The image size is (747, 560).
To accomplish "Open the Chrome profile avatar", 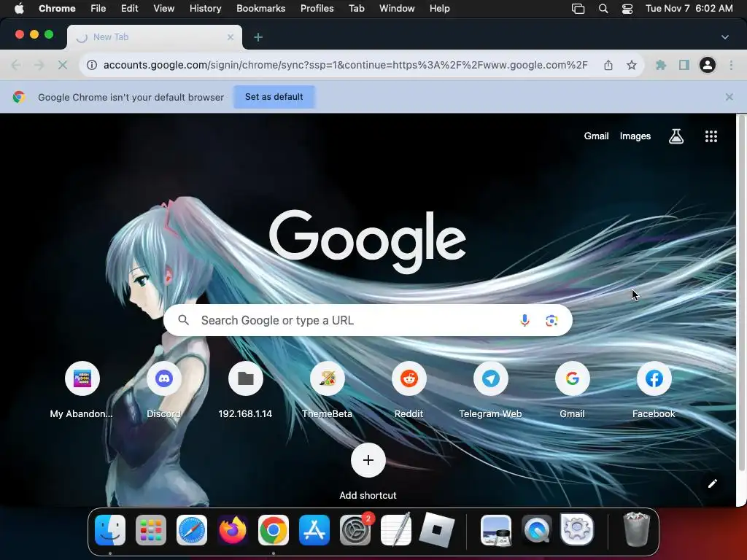I will [708, 65].
